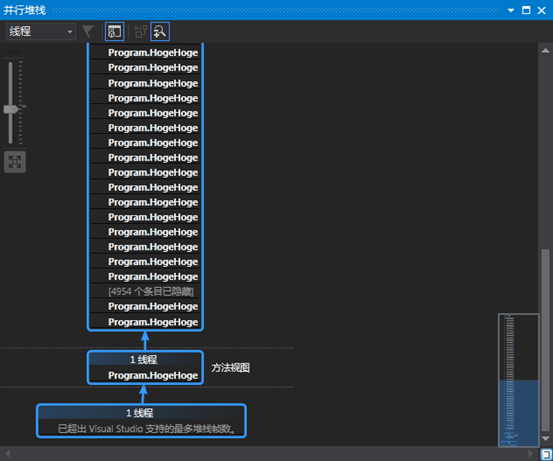Maximize the 并行堆栈 window
Screen dimensions: 553x461
(526, 10)
